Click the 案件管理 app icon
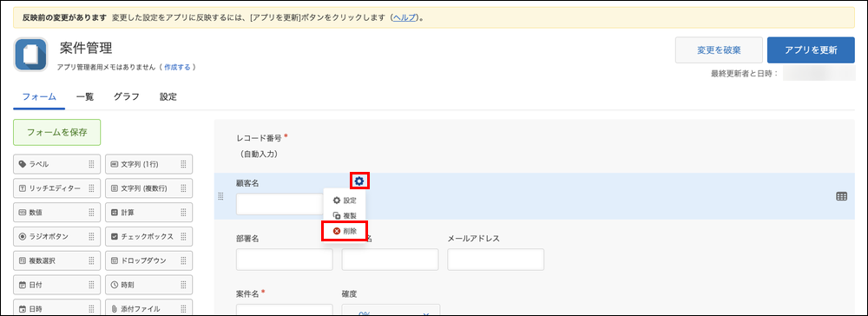Screen dimensions: 868x316 coord(30,54)
